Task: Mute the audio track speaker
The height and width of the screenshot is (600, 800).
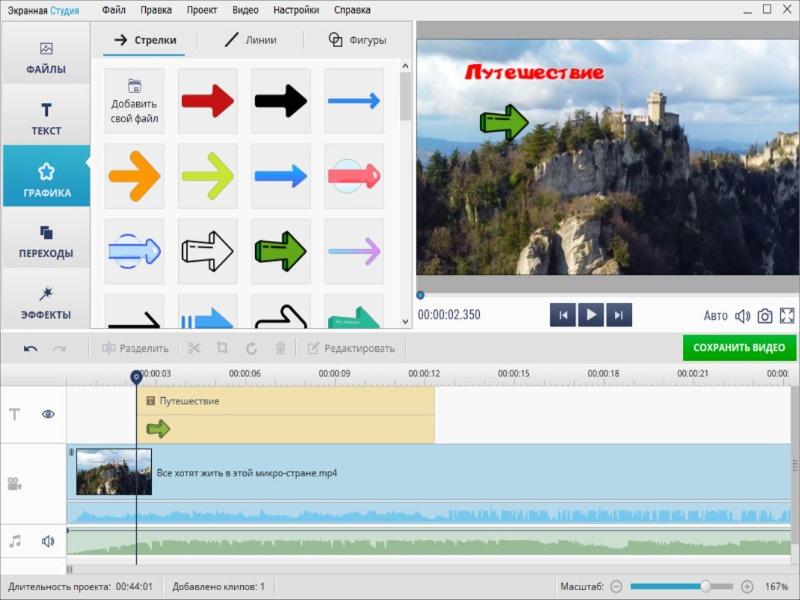Action: click(47, 541)
